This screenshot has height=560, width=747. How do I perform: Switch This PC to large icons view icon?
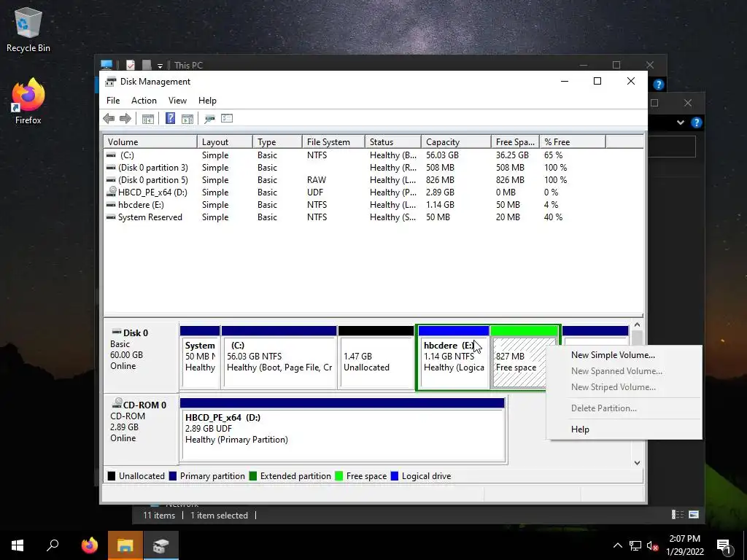(x=694, y=514)
